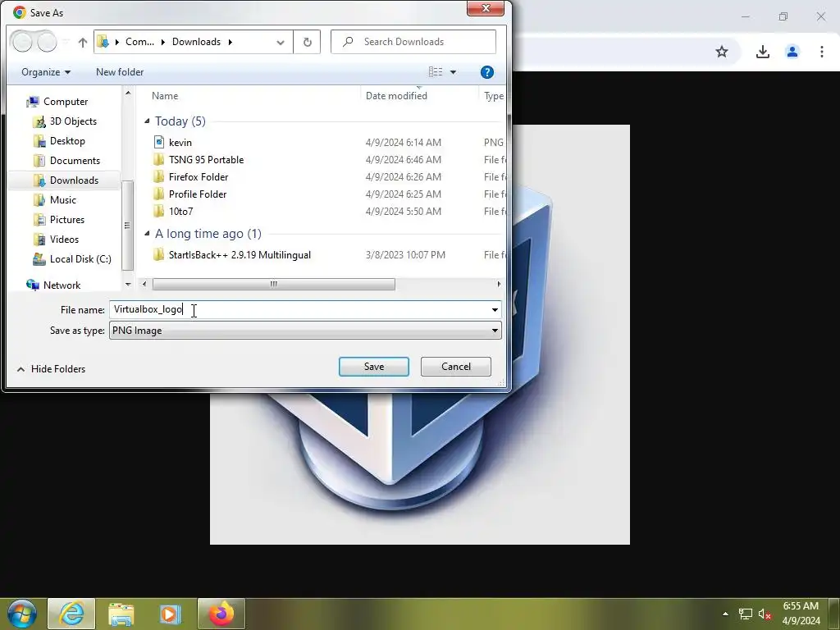Open Videos folder in sidebar
The height and width of the screenshot is (630, 840).
[64, 240]
